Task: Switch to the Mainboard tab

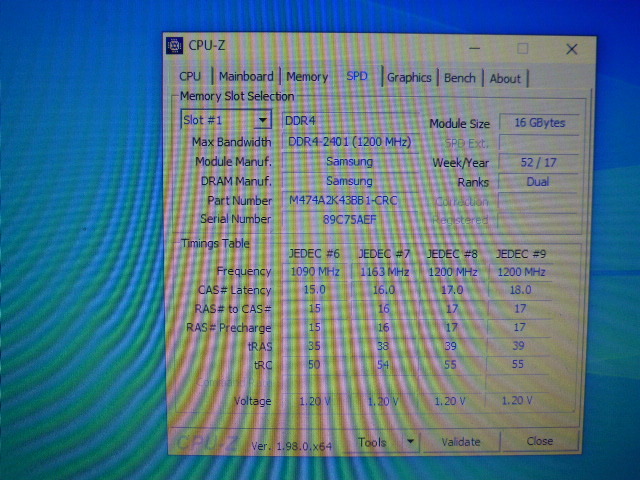Action: point(246,76)
